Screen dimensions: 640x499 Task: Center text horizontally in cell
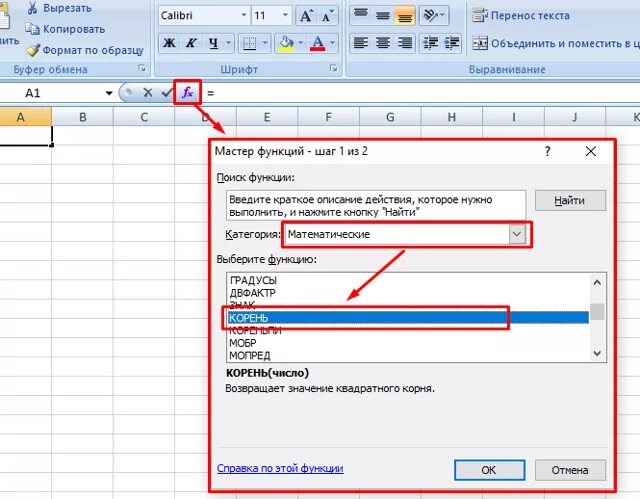tap(382, 43)
